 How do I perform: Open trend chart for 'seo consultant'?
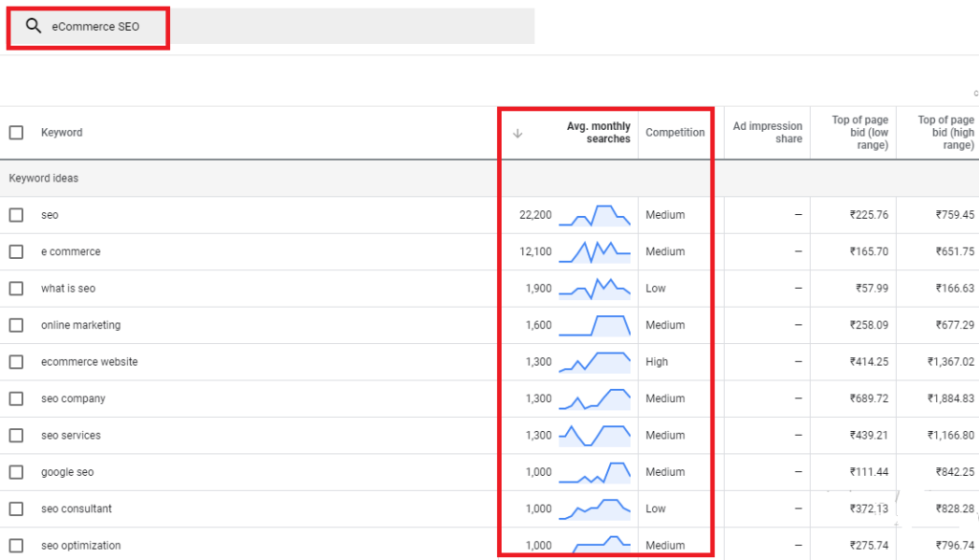595,508
